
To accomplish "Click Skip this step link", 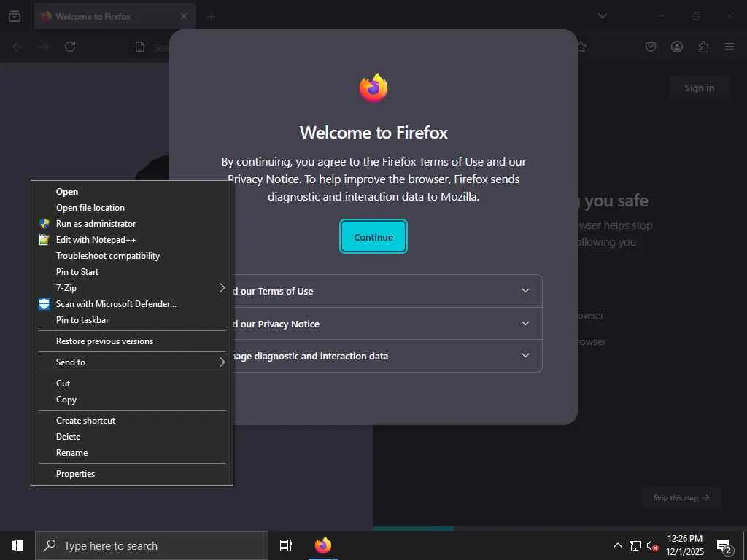I will [681, 497].
